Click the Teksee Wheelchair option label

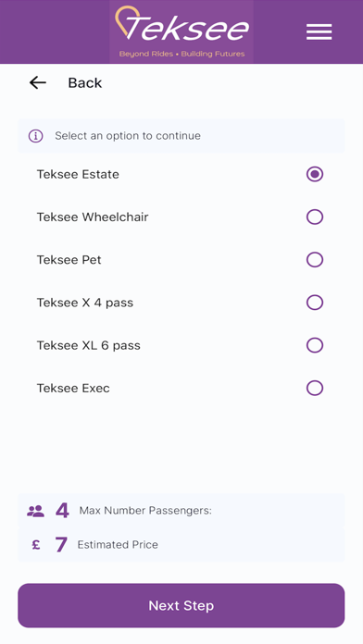click(93, 217)
